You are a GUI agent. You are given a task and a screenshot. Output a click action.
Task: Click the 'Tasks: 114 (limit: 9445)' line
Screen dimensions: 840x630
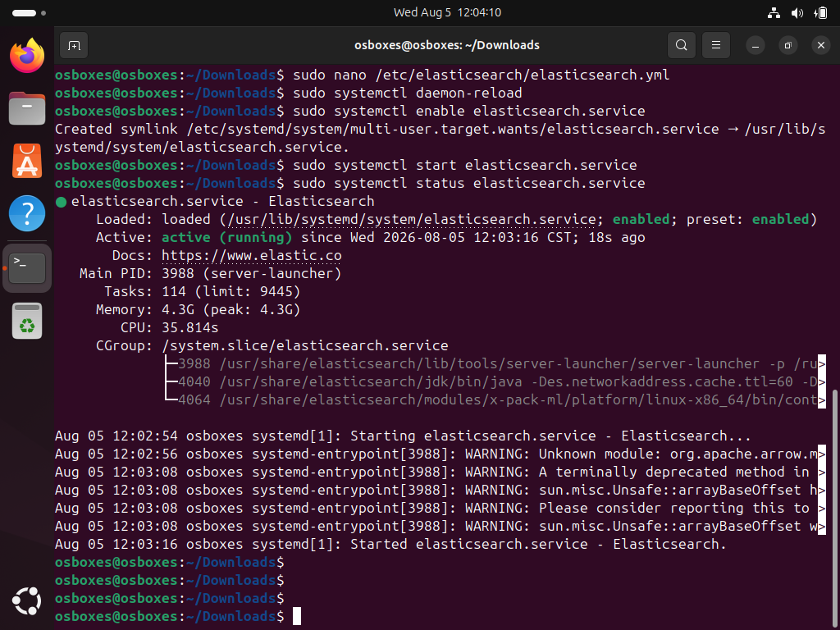[x=203, y=292]
